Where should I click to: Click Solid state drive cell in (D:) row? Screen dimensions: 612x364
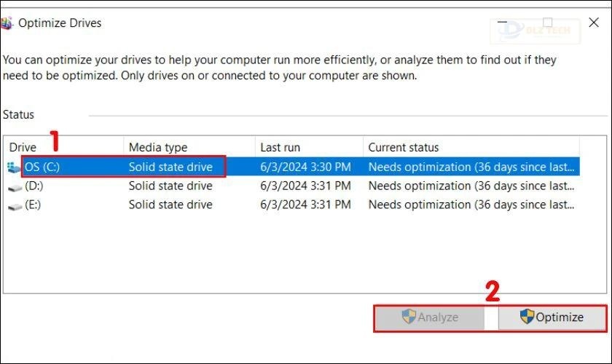[x=170, y=186]
